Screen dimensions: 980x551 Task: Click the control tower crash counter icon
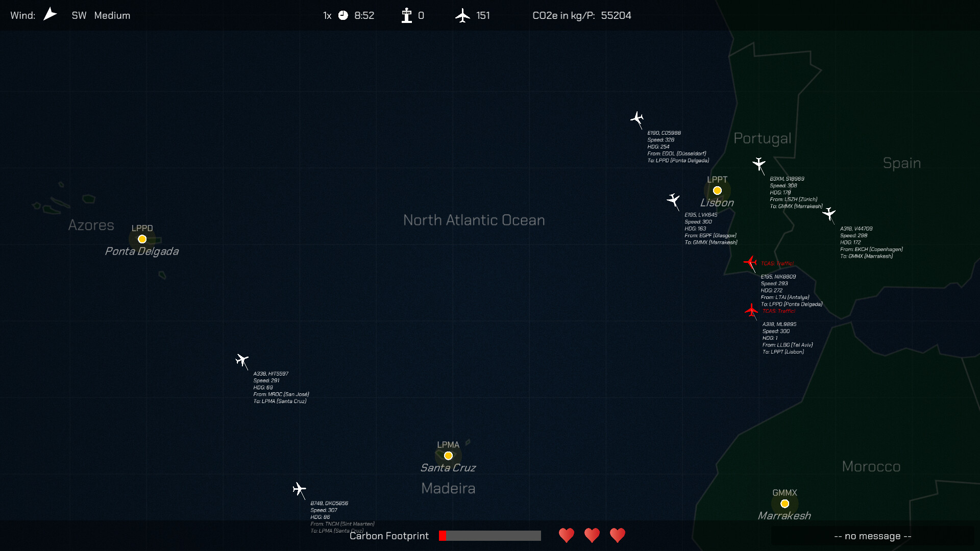[406, 15]
